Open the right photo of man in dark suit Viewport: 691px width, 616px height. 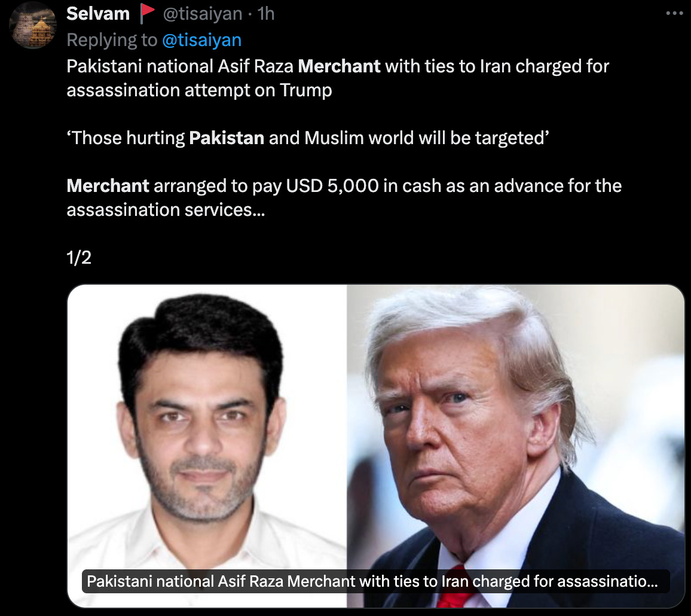coord(515,446)
